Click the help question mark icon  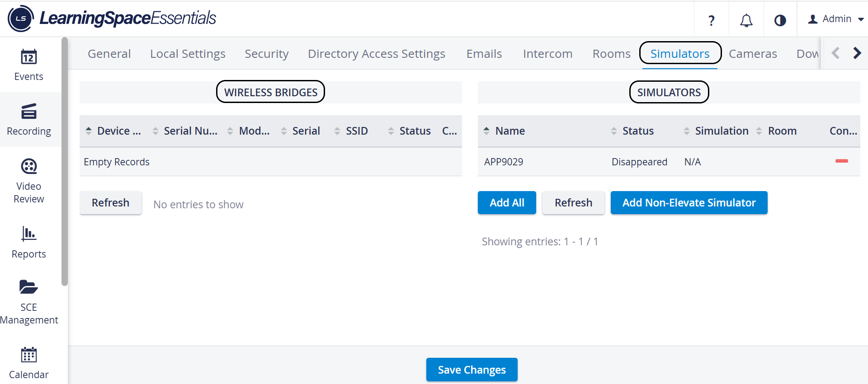click(x=712, y=20)
